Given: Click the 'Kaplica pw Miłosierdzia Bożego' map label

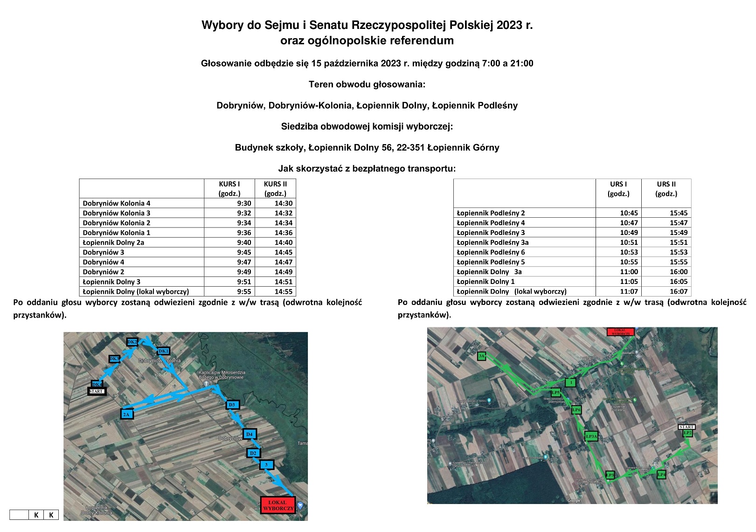Looking at the screenshot, I should pyautogui.click(x=222, y=375).
